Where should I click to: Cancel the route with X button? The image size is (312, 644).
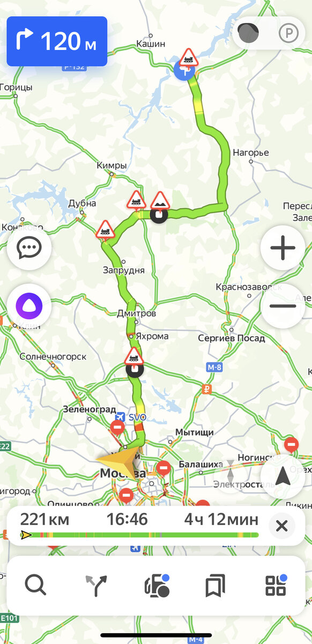click(282, 526)
